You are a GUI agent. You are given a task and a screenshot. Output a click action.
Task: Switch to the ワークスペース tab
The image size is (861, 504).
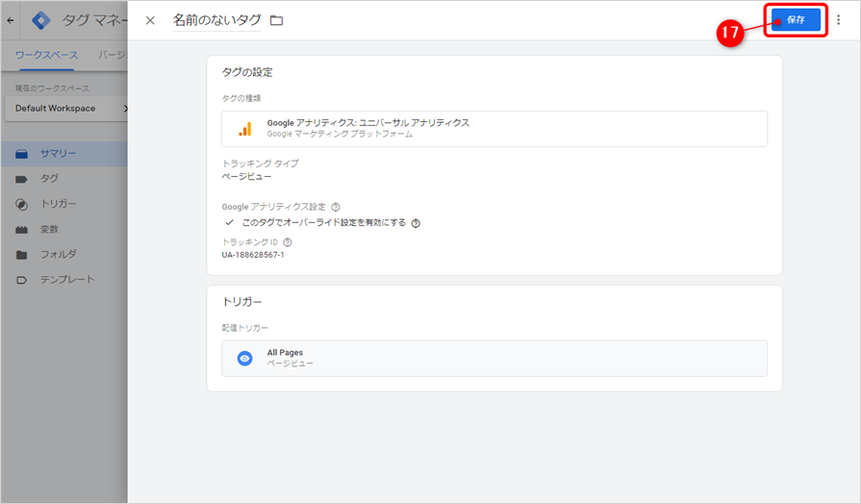[47, 55]
